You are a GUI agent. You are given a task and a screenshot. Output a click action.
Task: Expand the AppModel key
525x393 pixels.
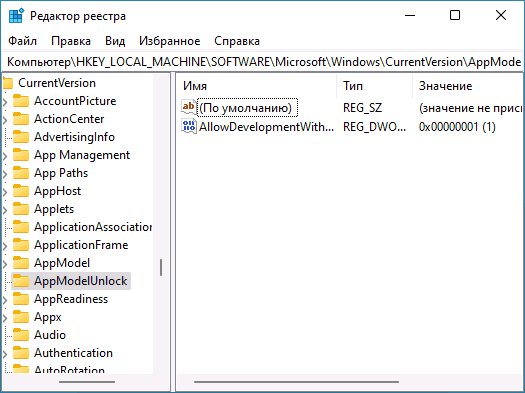click(5, 264)
